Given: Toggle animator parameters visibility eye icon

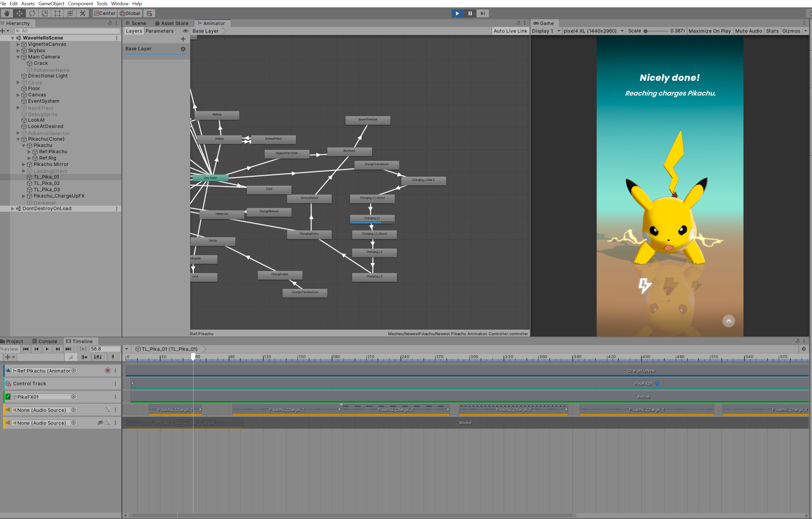Looking at the screenshot, I should pyautogui.click(x=185, y=31).
